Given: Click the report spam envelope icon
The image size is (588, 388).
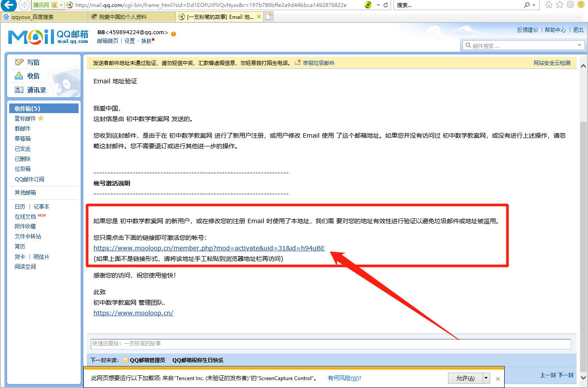Looking at the screenshot, I should tap(298, 63).
